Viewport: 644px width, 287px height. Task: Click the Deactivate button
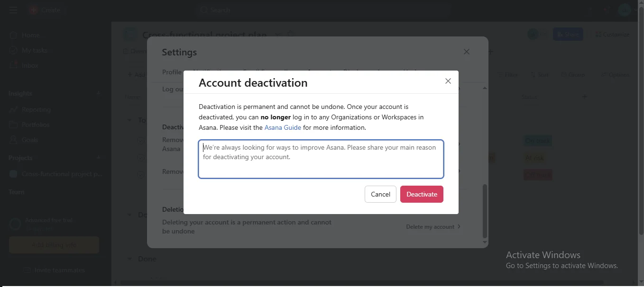pos(422,194)
